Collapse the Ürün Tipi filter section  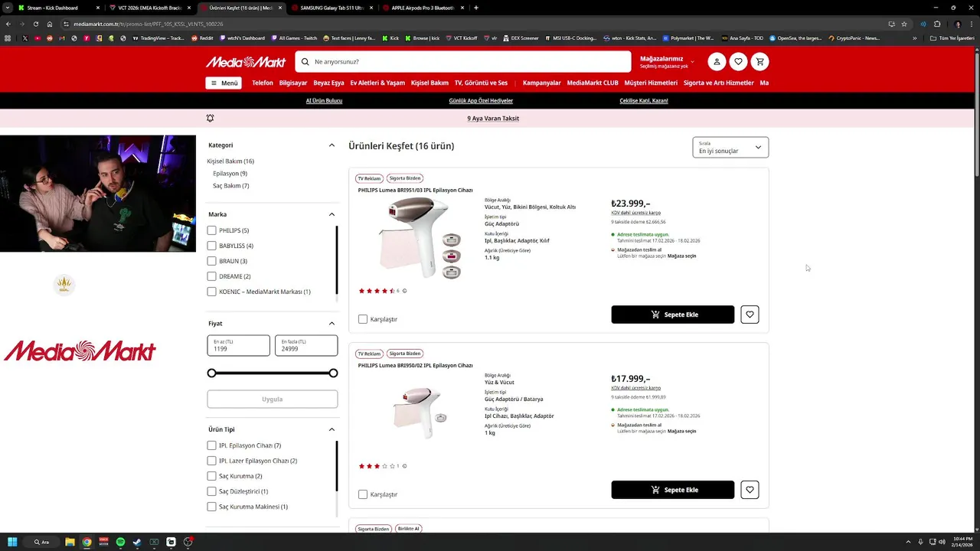(x=332, y=429)
